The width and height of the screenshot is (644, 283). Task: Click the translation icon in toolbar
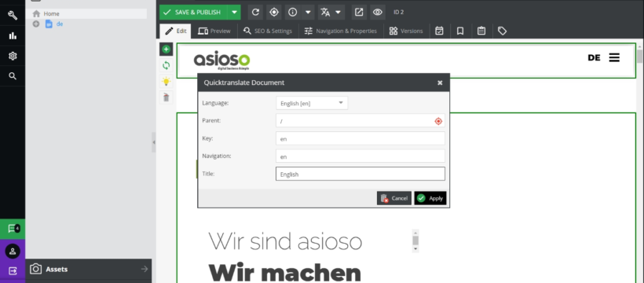325,13
